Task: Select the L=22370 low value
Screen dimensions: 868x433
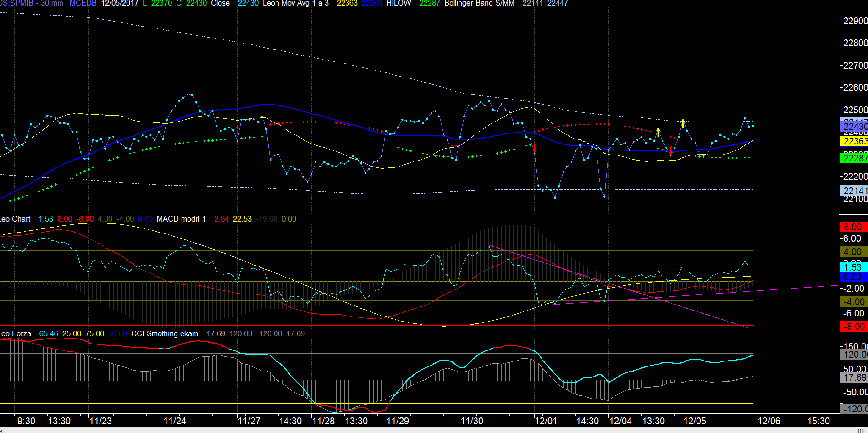Action: [157, 3]
